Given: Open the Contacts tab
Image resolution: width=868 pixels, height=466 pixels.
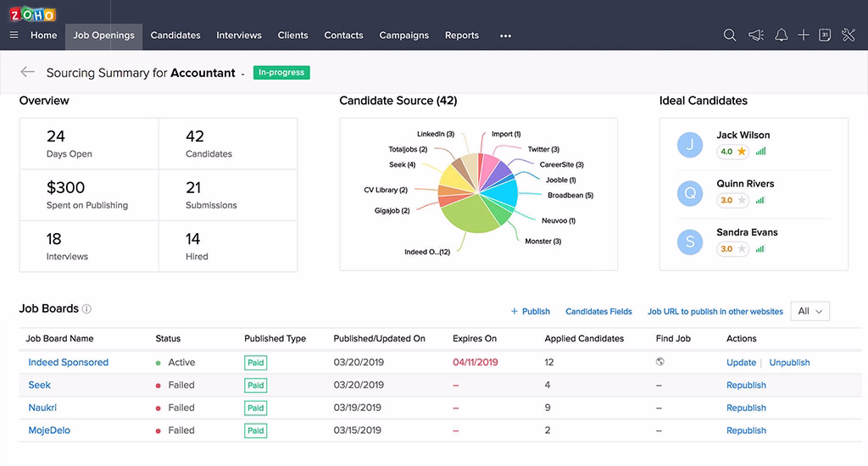Looking at the screenshot, I should [344, 36].
